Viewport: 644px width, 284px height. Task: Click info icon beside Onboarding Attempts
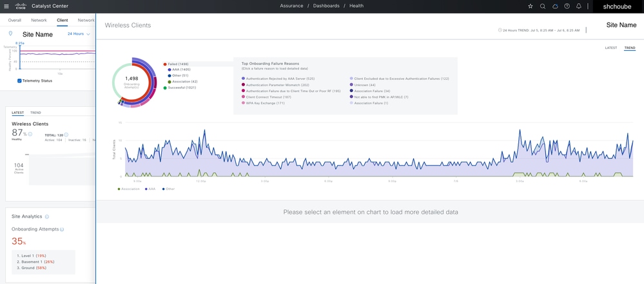click(62, 229)
